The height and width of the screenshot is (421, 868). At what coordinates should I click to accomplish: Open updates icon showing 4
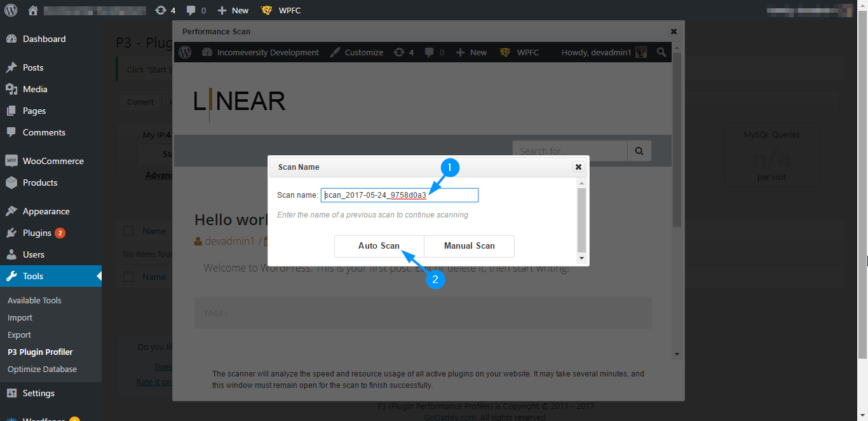pos(165,10)
